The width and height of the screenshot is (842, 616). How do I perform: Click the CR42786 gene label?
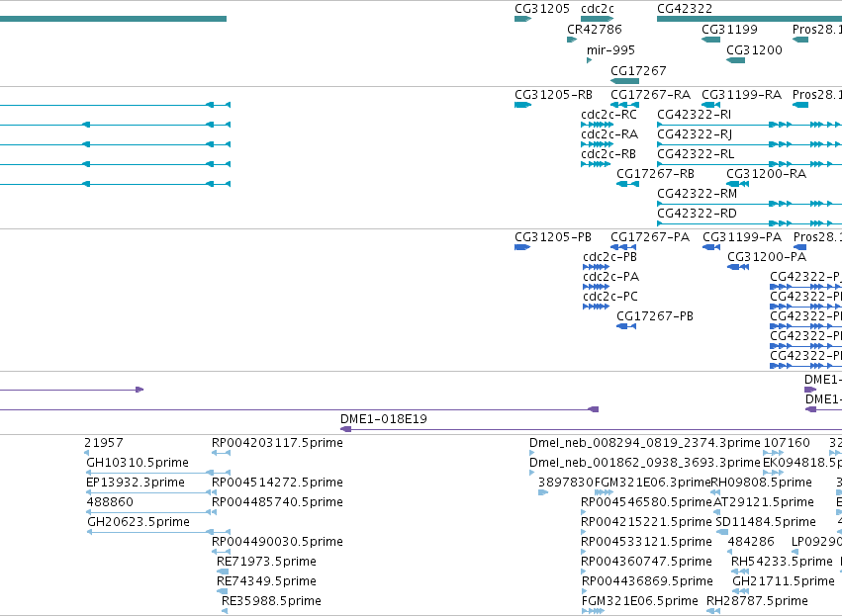(595, 29)
